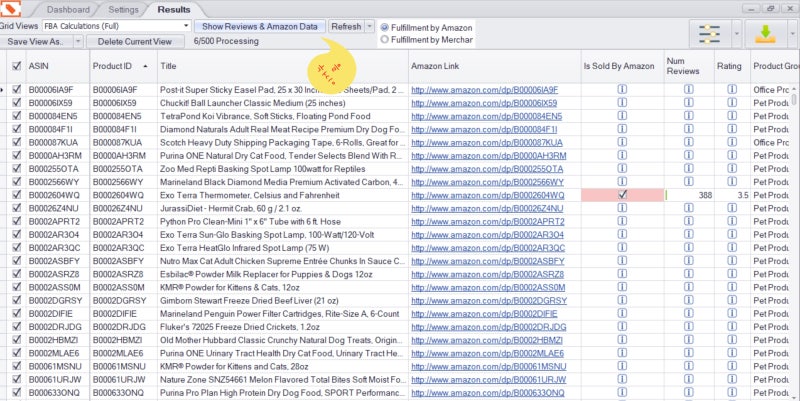Expand the Save View As dropdown arrow

coord(78,42)
